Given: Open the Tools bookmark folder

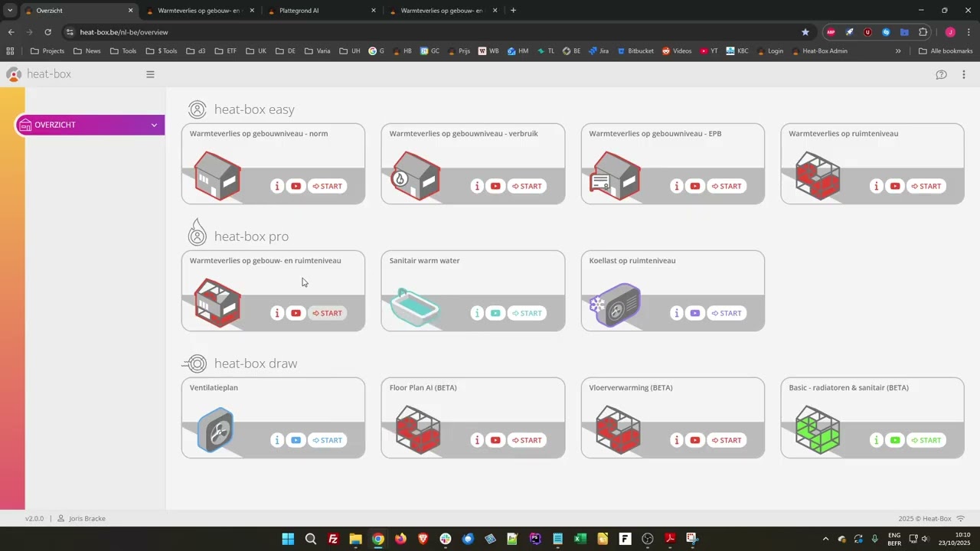Looking at the screenshot, I should (122, 51).
